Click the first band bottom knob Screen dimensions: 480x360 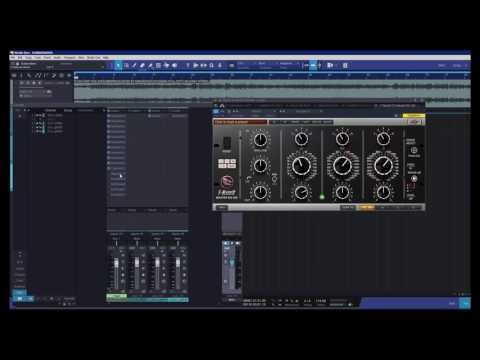tap(260, 192)
